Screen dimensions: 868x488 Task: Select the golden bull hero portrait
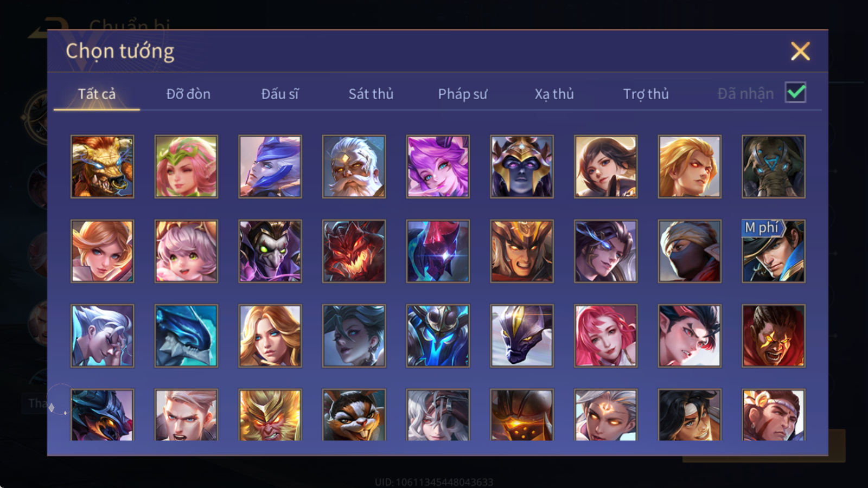[x=102, y=166]
